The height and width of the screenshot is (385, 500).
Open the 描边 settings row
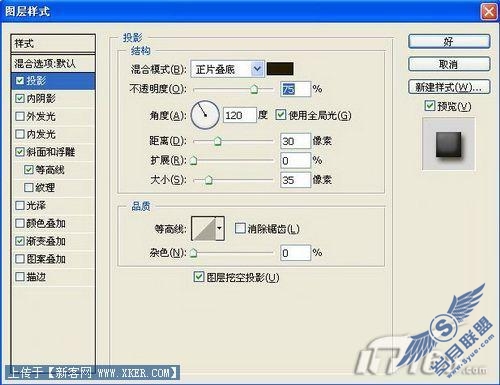pyautogui.click(x=53, y=277)
